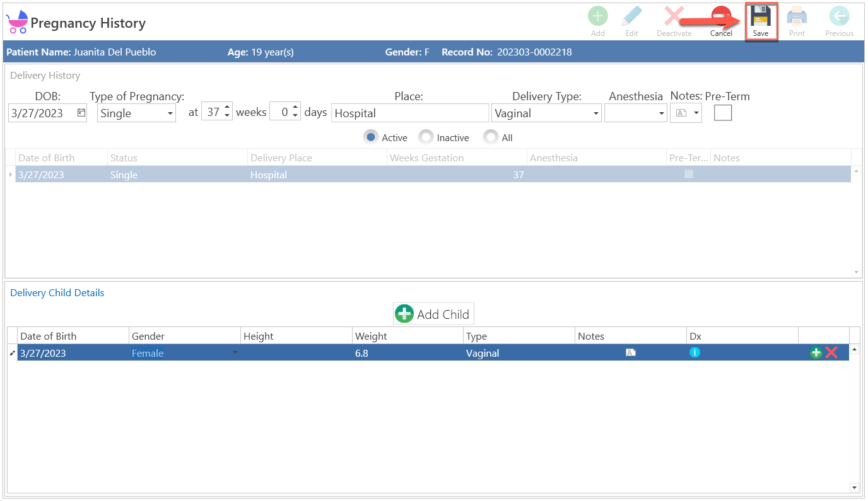868x501 pixels.
Task: Toggle Pre-Term checkbox in delivery history row
Action: pos(689,175)
